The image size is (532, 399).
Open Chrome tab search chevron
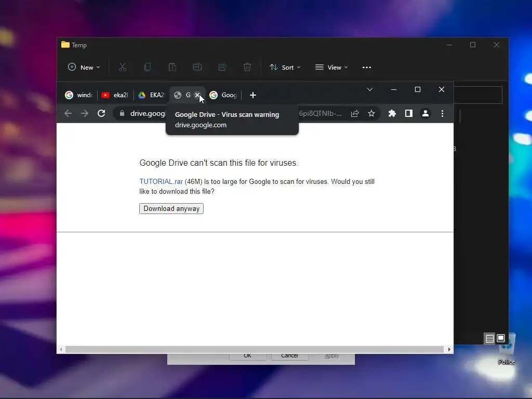[x=370, y=89]
